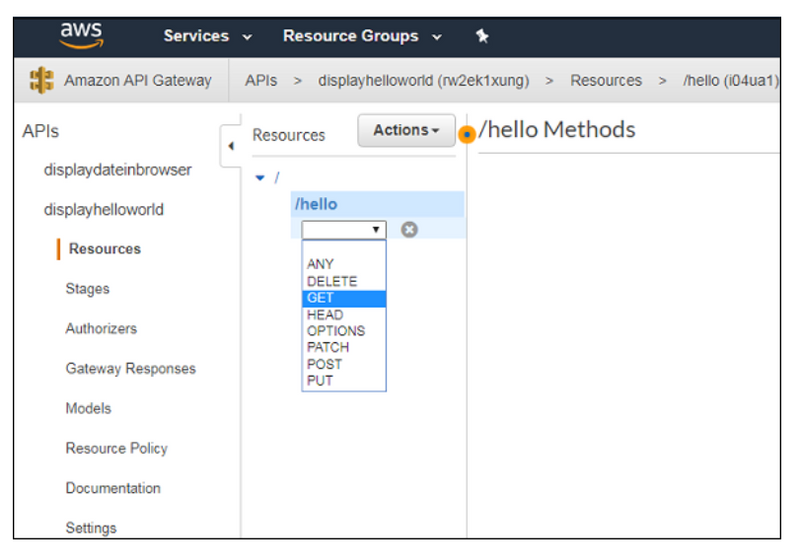Collapse the root / resource tree
Screen dimensions: 800x557
coord(261,178)
